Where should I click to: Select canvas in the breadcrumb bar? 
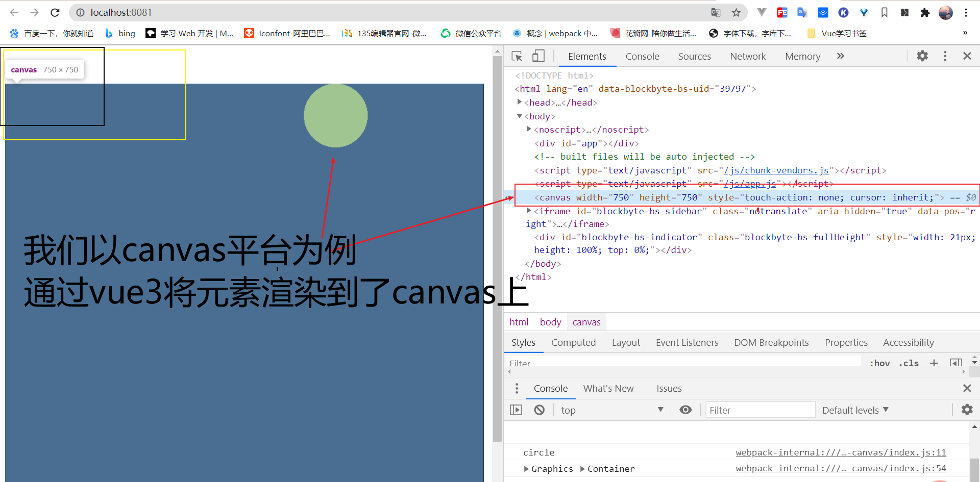coord(586,322)
